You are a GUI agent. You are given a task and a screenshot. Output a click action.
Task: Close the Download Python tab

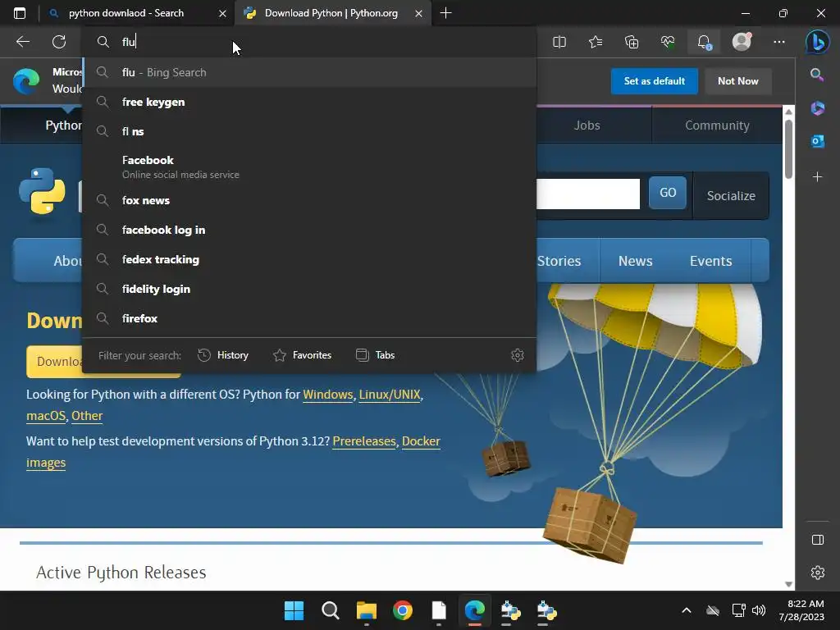pyautogui.click(x=419, y=13)
